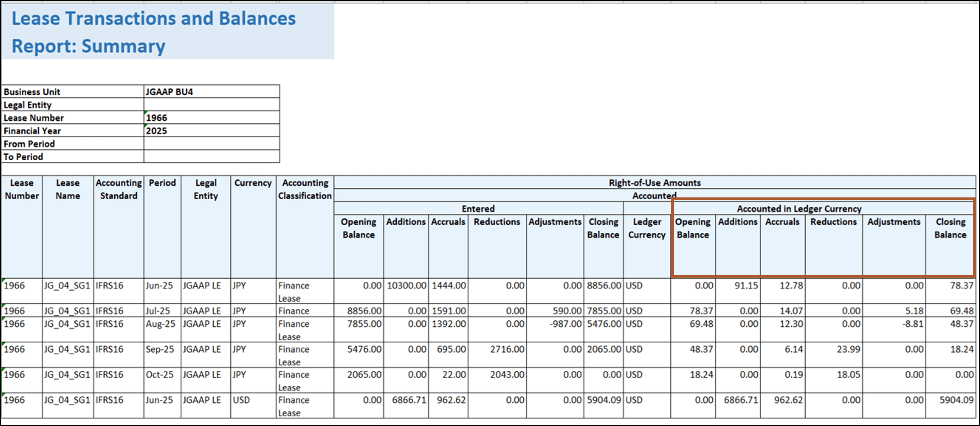Click the Opening Balance header under Accounted section
The height and width of the screenshot is (426, 980).
(693, 228)
